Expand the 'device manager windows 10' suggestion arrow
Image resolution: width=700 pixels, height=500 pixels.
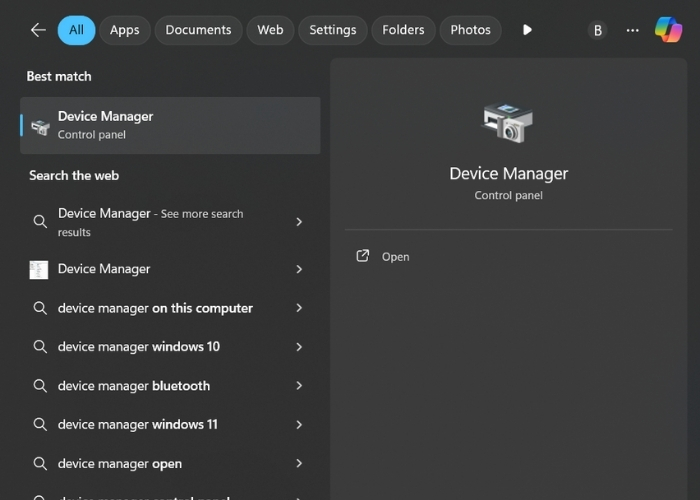pyautogui.click(x=299, y=347)
